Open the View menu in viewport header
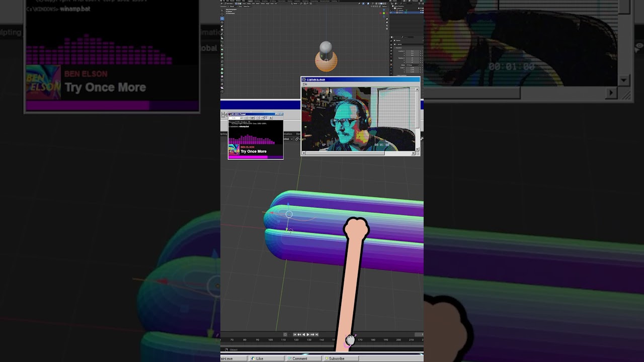The image size is (644, 362). pyautogui.click(x=244, y=4)
